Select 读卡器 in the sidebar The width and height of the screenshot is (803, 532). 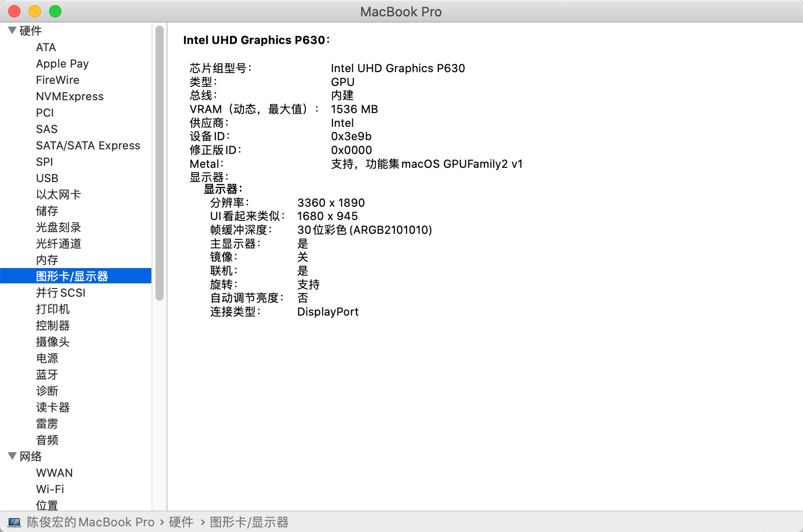tap(53, 408)
